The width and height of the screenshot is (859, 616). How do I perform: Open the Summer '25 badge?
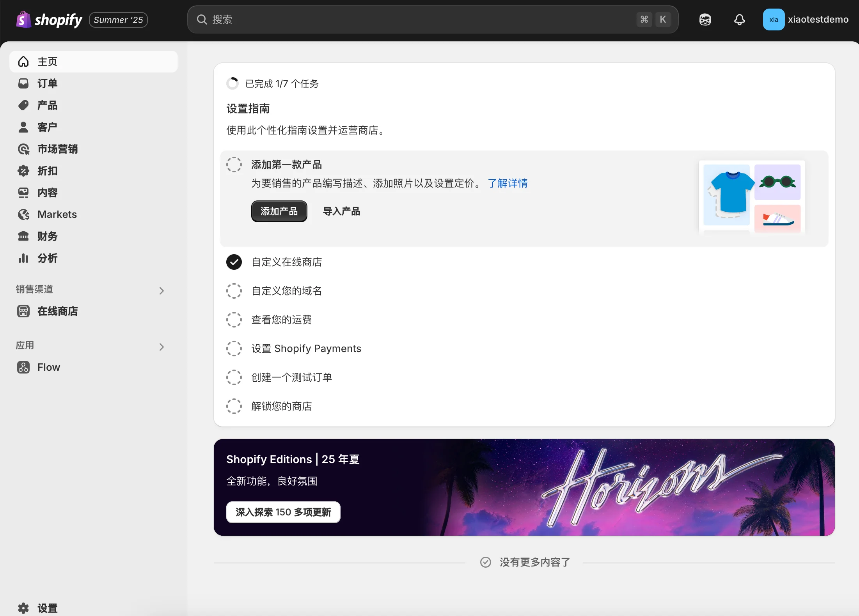click(118, 20)
